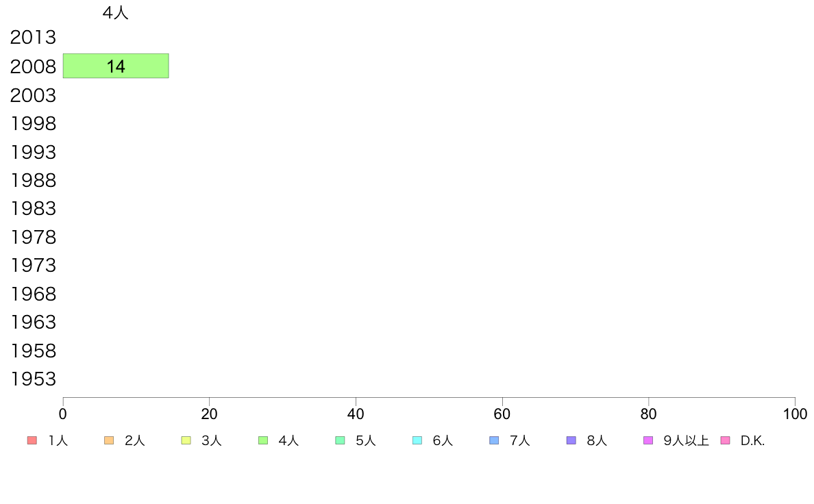
Task: Select the 2008 year label
Action: coord(33,66)
